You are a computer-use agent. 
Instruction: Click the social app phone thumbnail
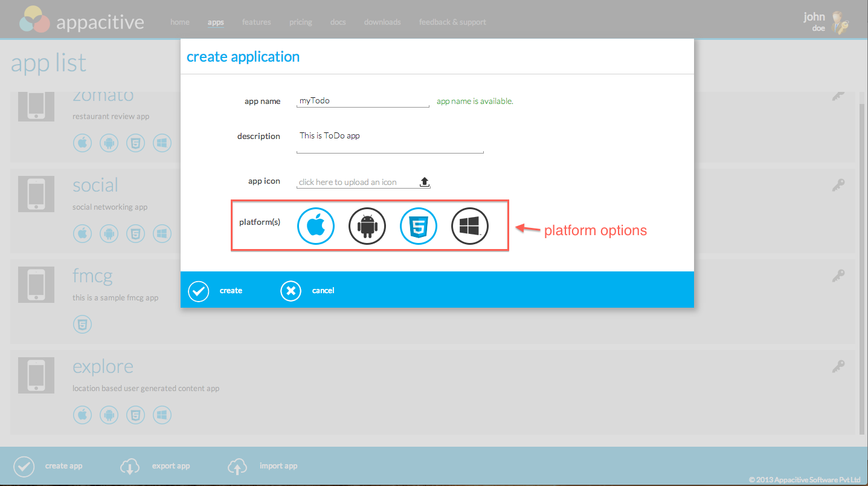point(36,194)
